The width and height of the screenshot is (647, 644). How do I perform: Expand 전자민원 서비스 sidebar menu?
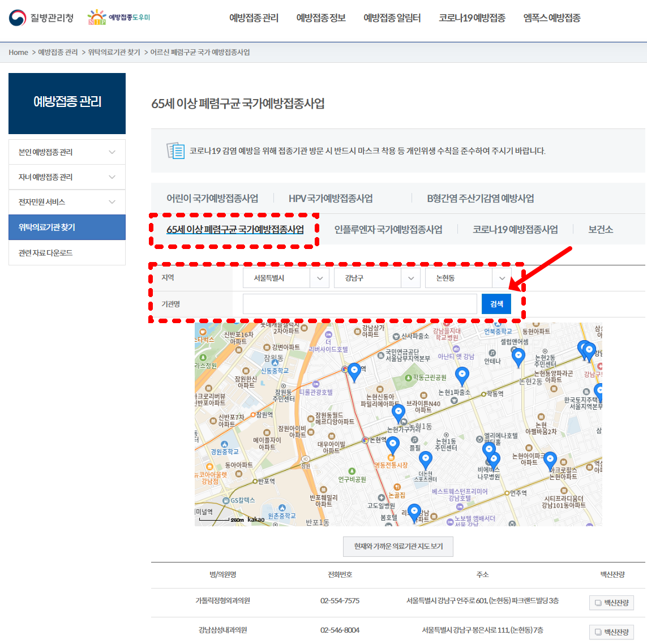[67, 202]
